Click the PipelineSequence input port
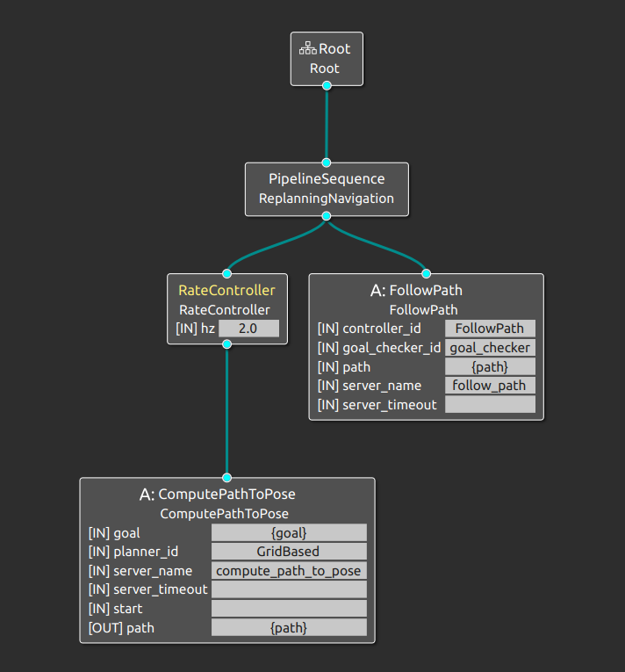The width and height of the screenshot is (625, 672). 327,163
